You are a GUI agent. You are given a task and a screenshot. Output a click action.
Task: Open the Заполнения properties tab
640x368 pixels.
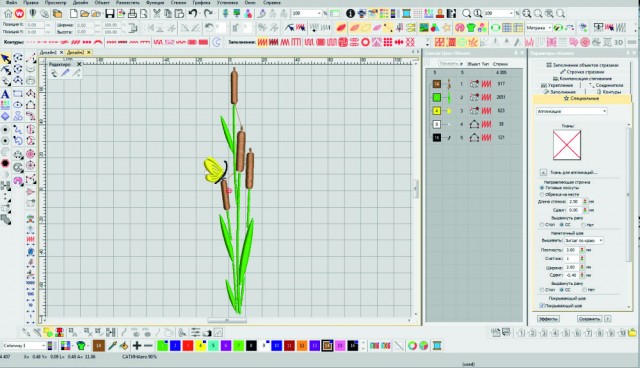pyautogui.click(x=559, y=92)
